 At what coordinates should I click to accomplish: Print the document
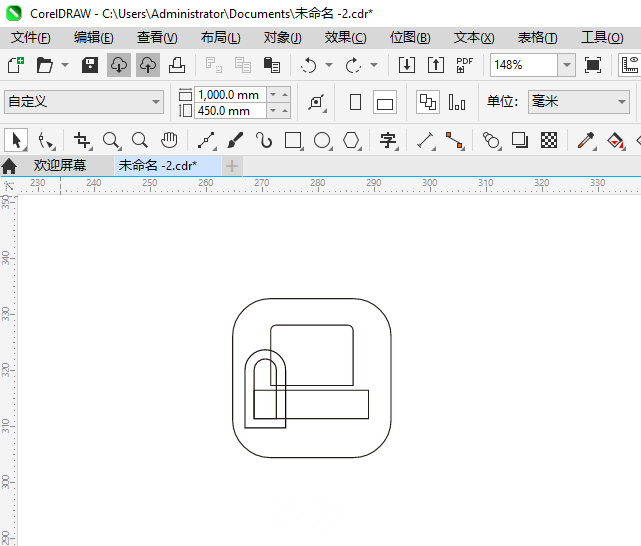(177, 65)
